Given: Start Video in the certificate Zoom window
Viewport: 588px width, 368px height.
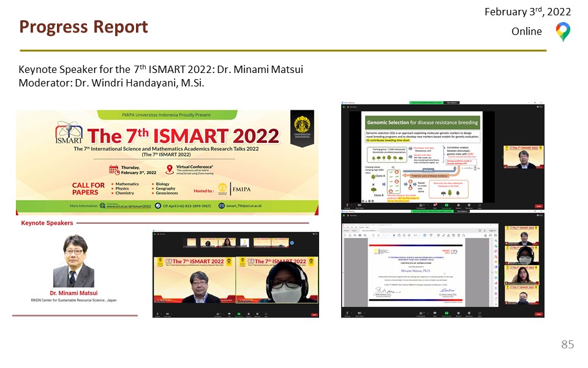Looking at the screenshot, I should click(x=360, y=314).
